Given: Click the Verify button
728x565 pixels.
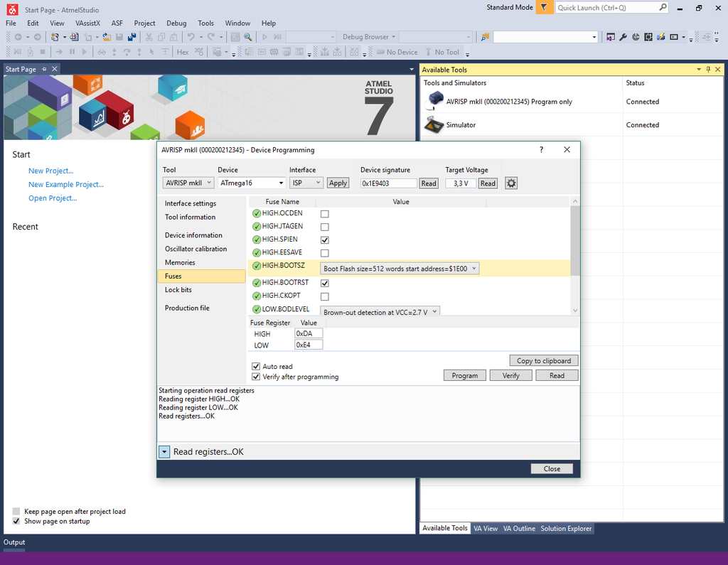Looking at the screenshot, I should 510,375.
